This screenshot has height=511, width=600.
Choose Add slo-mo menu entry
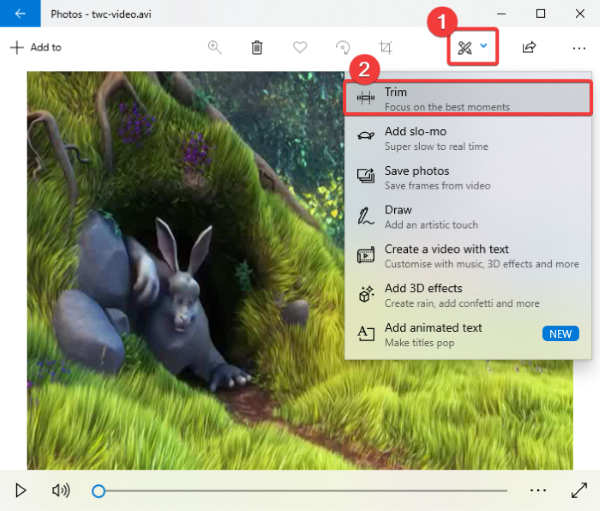tap(468, 139)
